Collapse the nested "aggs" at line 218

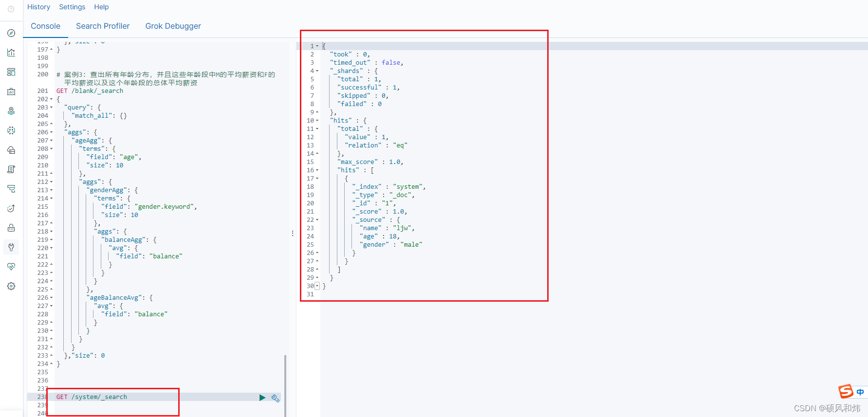coord(51,232)
